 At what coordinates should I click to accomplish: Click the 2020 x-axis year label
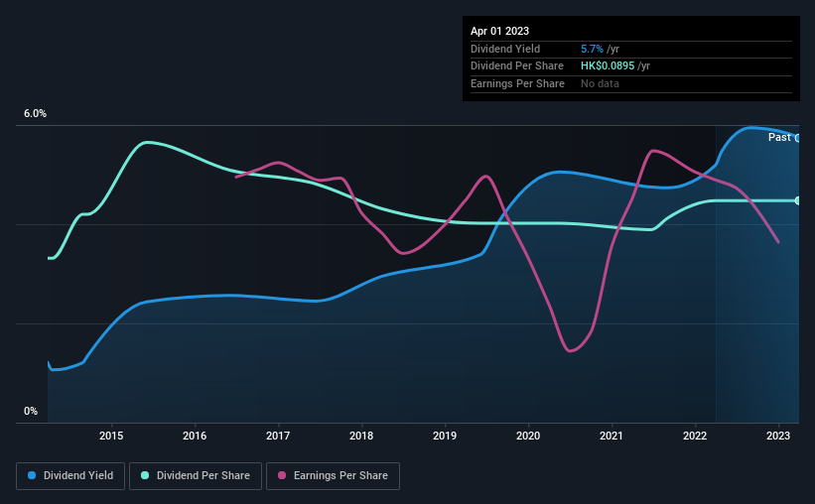point(528,436)
